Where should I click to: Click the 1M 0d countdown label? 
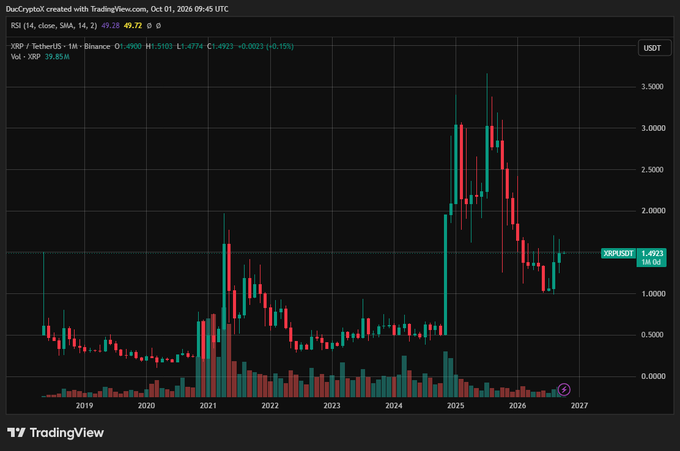click(x=651, y=262)
